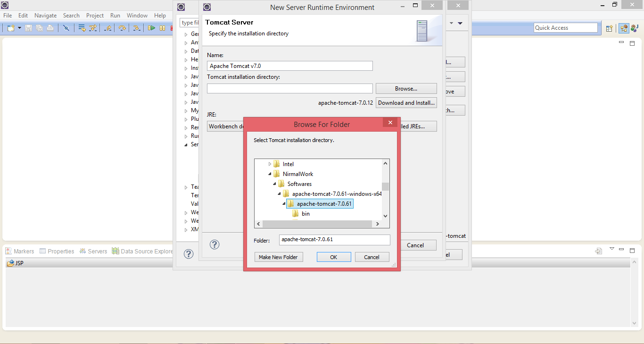Screen dimensions: 644x344
Task: Click the green Resume debug icon
Action: tap(151, 28)
